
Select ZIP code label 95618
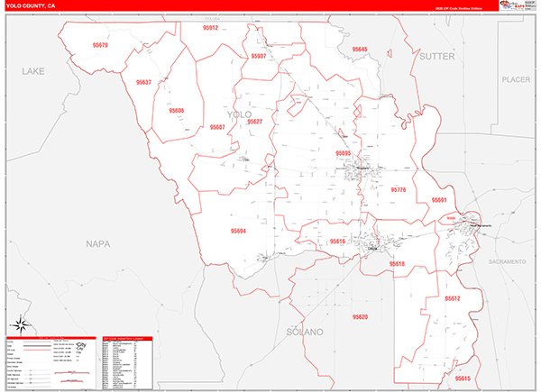(397, 264)
